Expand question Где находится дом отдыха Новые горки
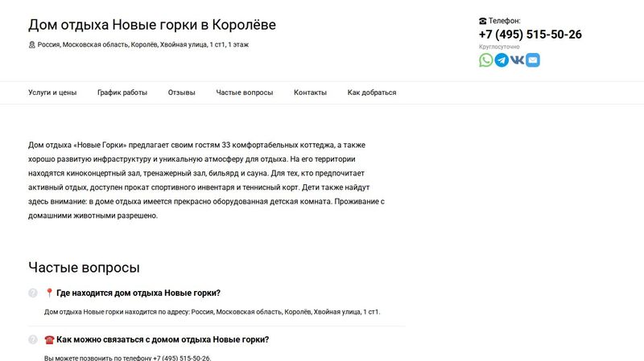Screen dimensions: 644x361 pyautogui.click(x=138, y=293)
